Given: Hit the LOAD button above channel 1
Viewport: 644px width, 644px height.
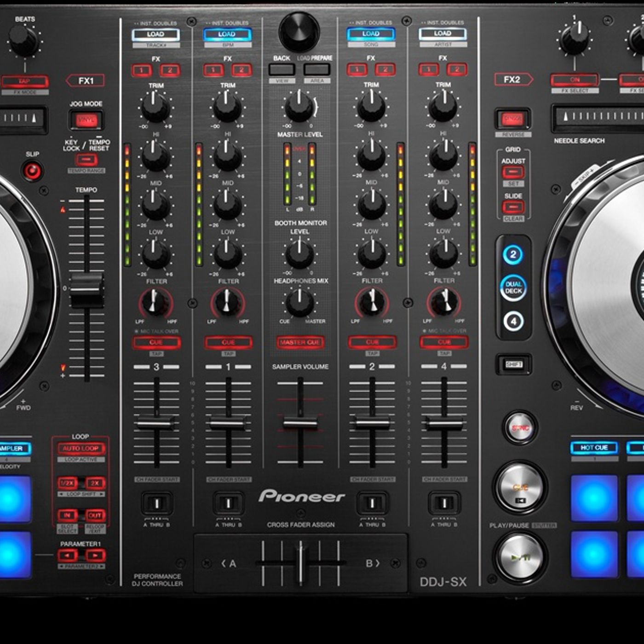Looking at the screenshot, I should tap(227, 34).
